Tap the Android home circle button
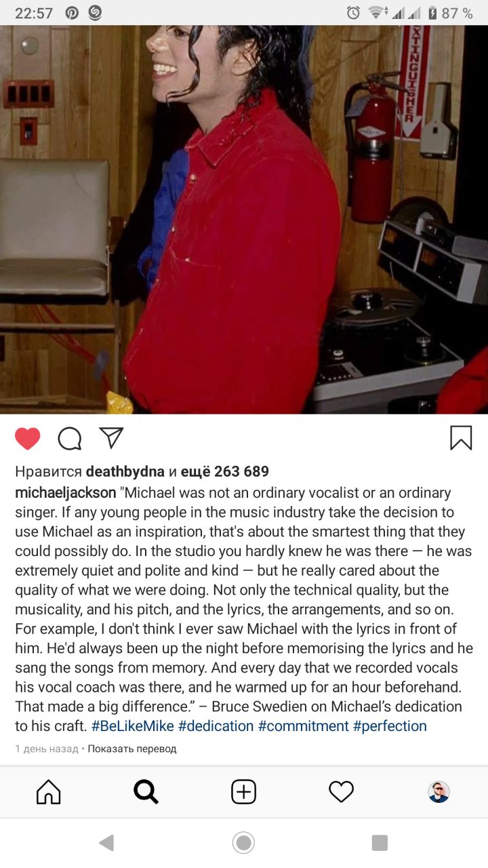Screen dimensions: 488x868 [x=243, y=843]
